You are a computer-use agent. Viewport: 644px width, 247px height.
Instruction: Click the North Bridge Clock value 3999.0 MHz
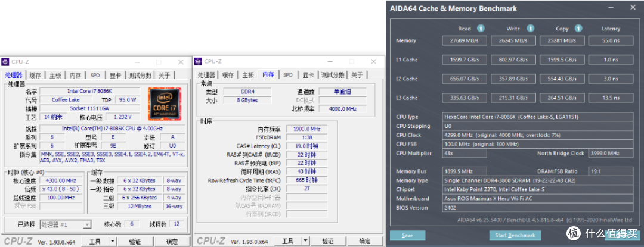pyautogui.click(x=611, y=153)
